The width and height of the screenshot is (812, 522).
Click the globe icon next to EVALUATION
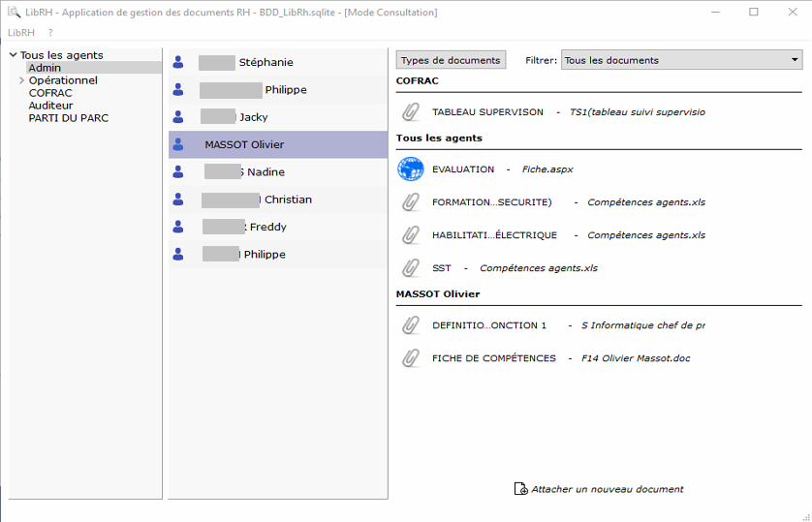coord(411,169)
